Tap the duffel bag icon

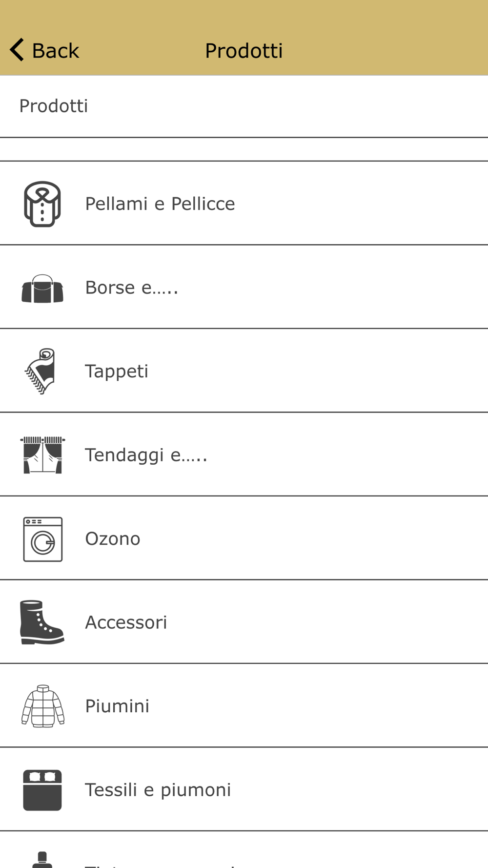coord(42,289)
